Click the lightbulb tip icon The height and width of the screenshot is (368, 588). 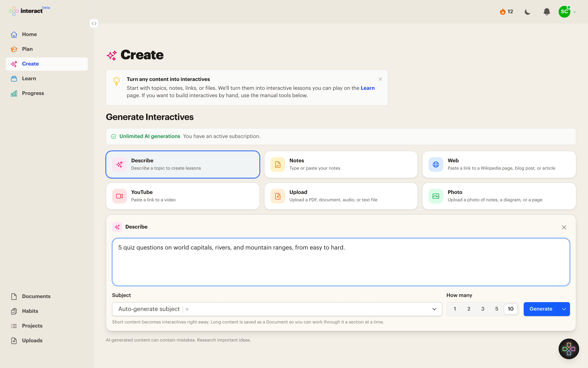(x=117, y=81)
